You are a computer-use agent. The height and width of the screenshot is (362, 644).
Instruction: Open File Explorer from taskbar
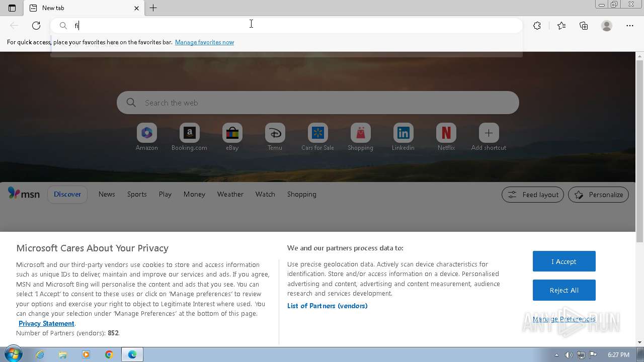click(x=63, y=354)
